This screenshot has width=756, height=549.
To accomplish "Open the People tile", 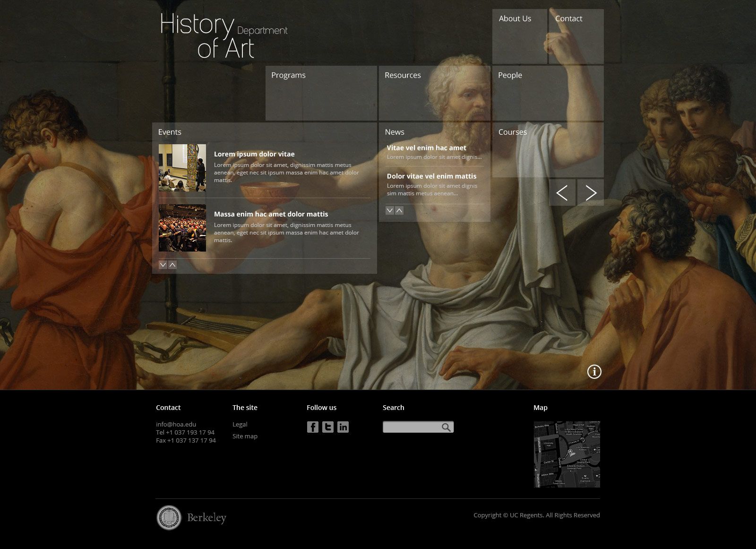I will coord(548,93).
